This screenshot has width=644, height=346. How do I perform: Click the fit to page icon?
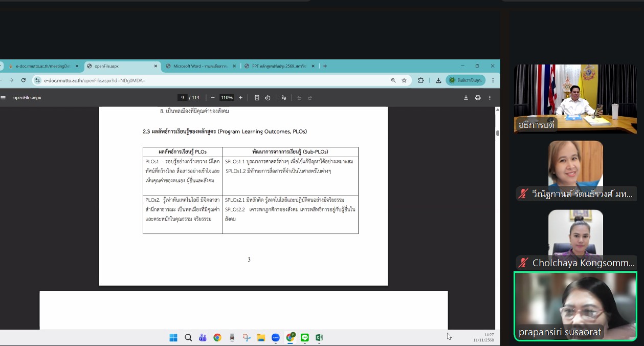(257, 98)
